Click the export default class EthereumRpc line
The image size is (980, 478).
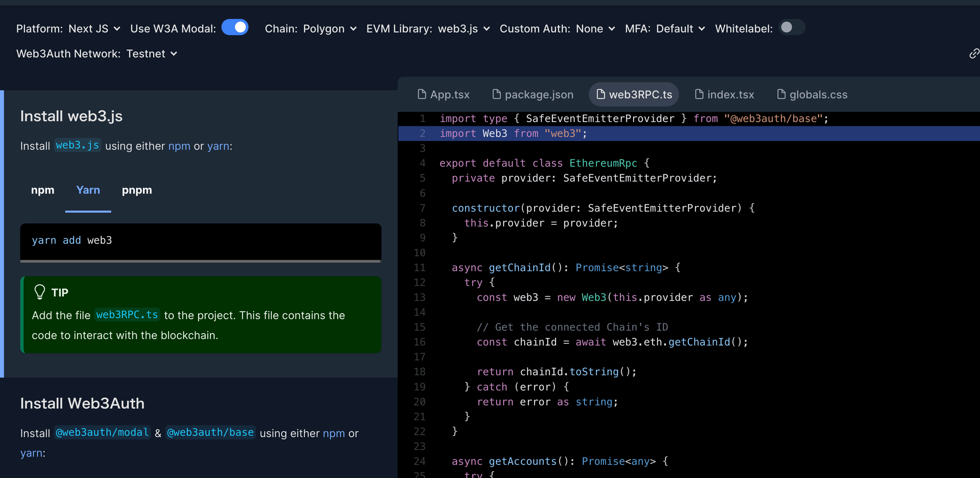pos(544,163)
